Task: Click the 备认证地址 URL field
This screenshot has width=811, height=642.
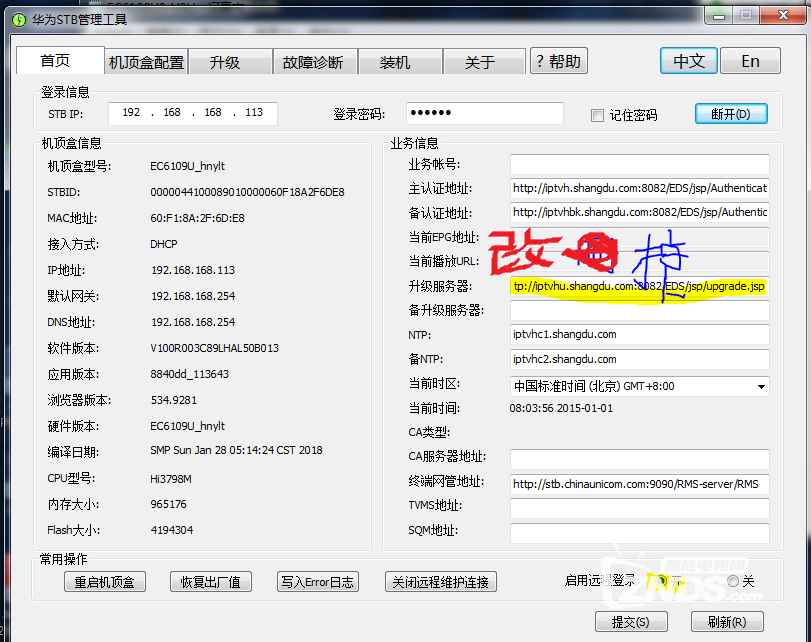Action: 639,212
